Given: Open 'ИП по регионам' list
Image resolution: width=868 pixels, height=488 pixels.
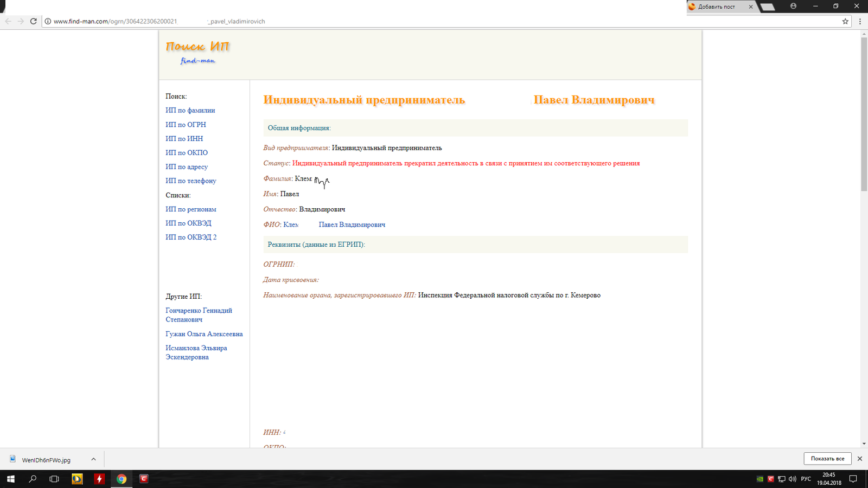Looking at the screenshot, I should tap(191, 209).
